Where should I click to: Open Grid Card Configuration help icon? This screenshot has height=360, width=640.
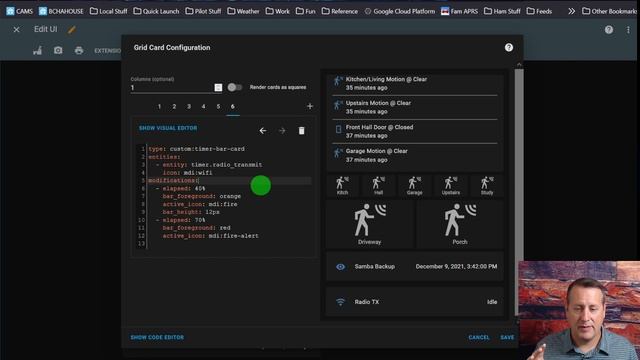click(509, 47)
